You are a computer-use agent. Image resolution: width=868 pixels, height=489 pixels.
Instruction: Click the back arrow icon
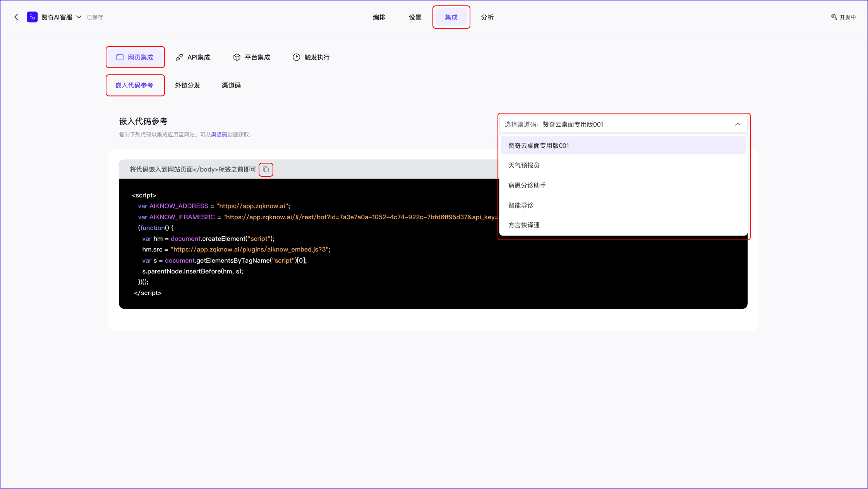coord(16,17)
